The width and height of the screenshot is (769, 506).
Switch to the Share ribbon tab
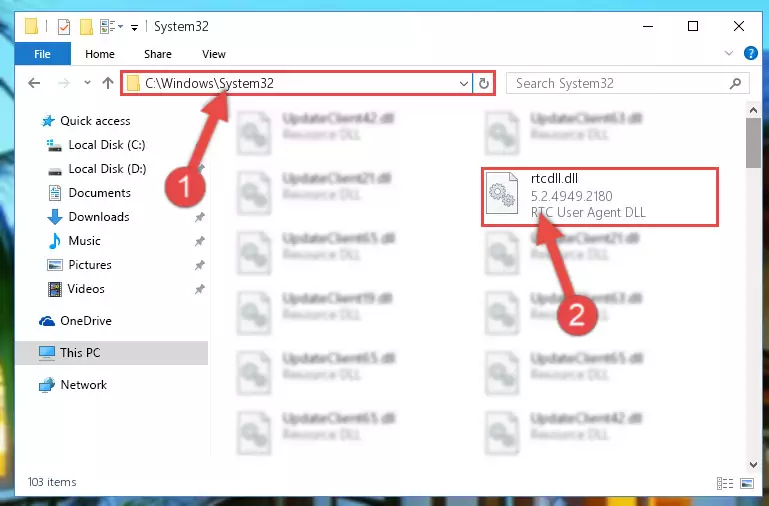click(157, 54)
